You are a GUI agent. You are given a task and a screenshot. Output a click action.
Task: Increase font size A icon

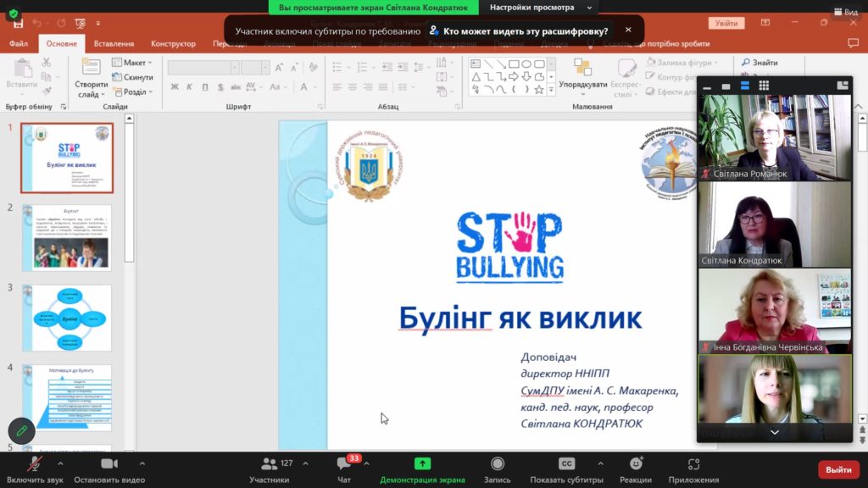(279, 68)
